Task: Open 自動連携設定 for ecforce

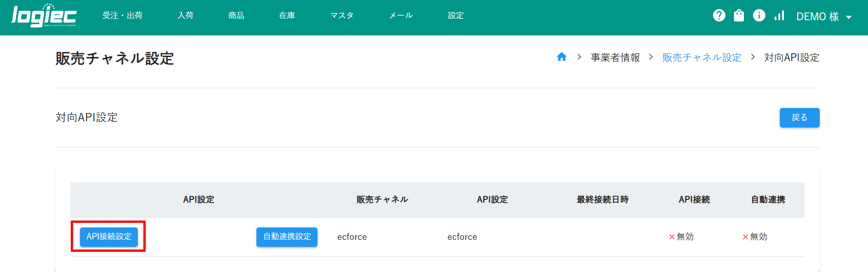Action: coord(287,237)
